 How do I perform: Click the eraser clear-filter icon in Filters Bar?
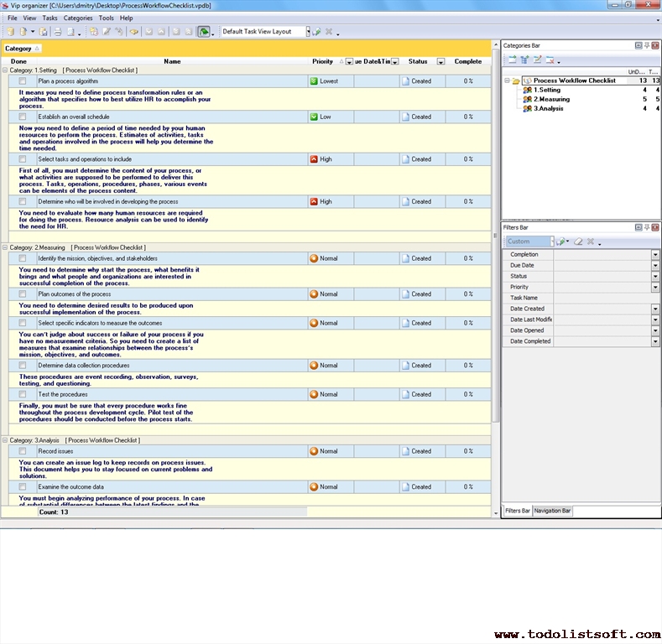coord(577,241)
